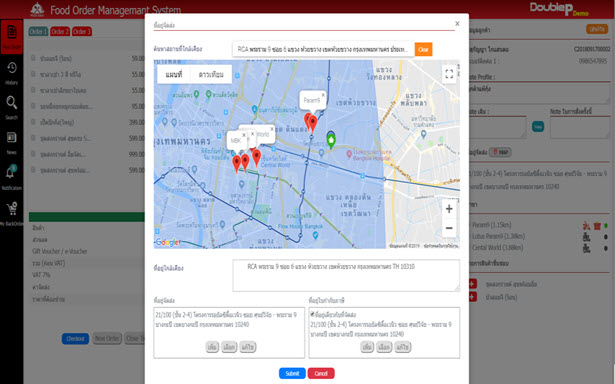The image size is (615, 384).
Task: Click the blue Submit button
Action: point(292,373)
